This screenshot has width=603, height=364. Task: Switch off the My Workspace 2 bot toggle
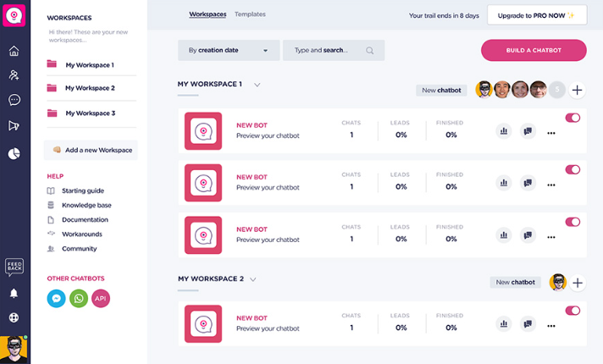(x=573, y=311)
